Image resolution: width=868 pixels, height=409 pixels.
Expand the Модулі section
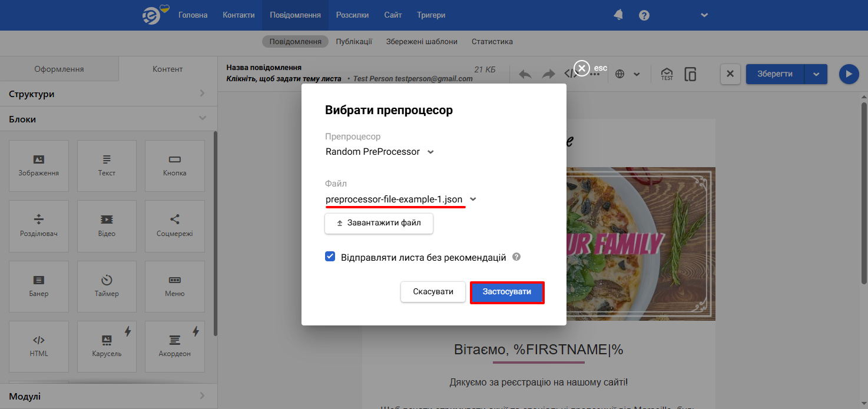point(108,396)
